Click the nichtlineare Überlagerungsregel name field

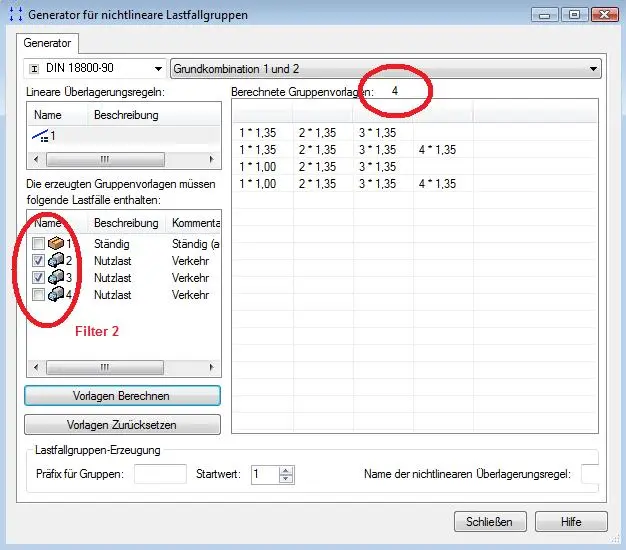(x=590, y=474)
